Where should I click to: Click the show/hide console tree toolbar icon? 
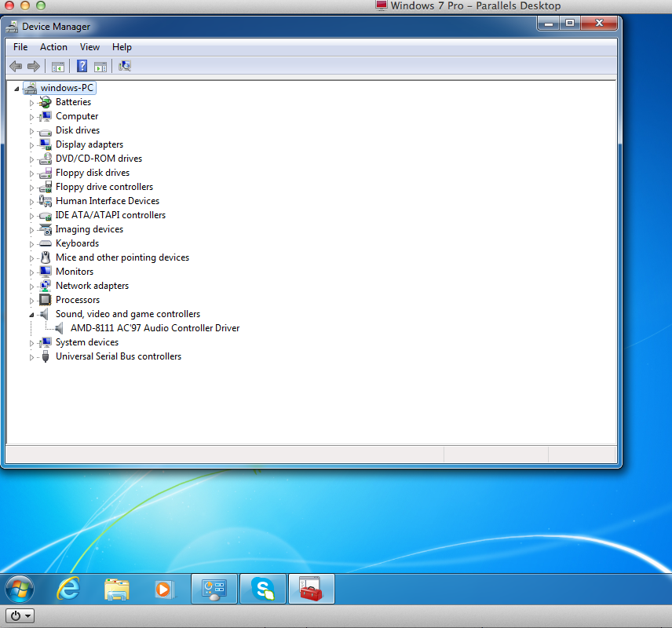pyautogui.click(x=58, y=67)
